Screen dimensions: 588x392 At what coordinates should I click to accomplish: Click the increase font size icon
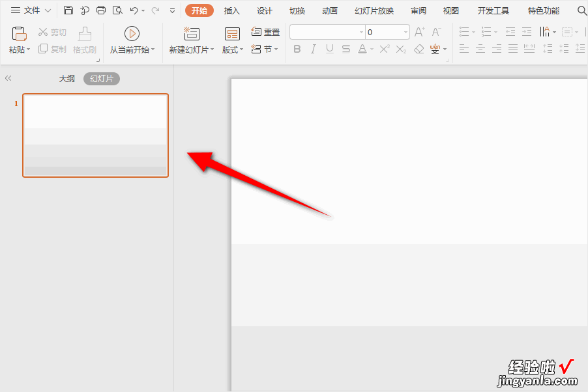pos(420,32)
